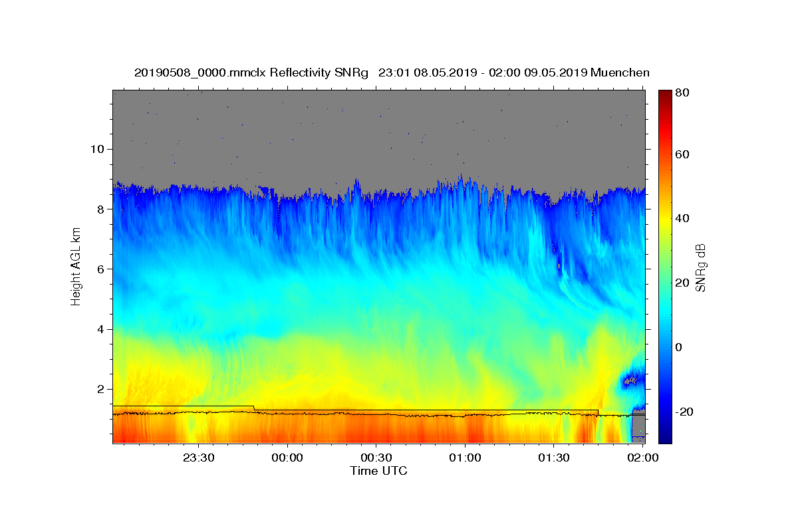The width and height of the screenshot is (798, 532).
Task: Click the colorbar value 80
Action: pos(682,93)
